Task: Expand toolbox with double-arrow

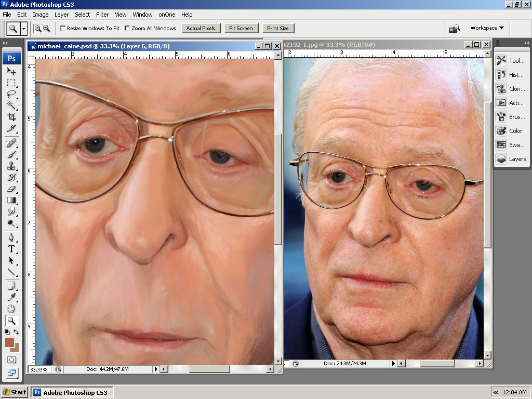Action: (x=5, y=43)
